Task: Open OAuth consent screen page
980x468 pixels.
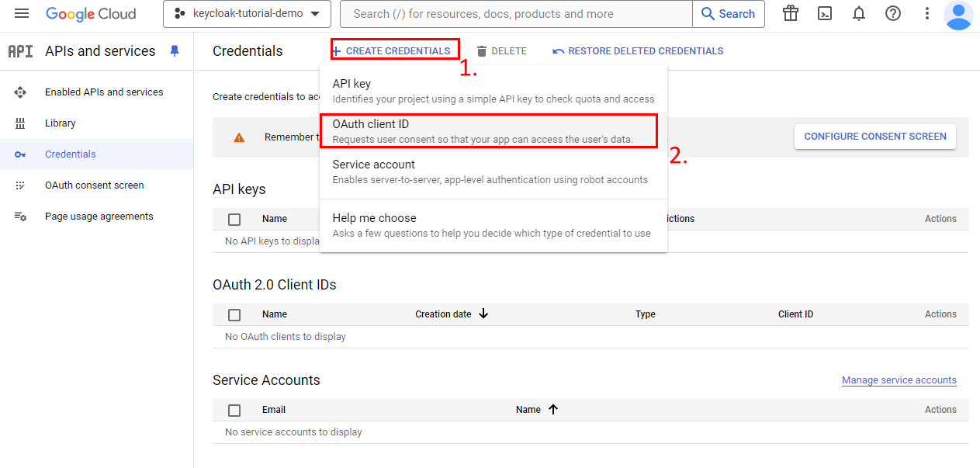Action: (x=96, y=185)
